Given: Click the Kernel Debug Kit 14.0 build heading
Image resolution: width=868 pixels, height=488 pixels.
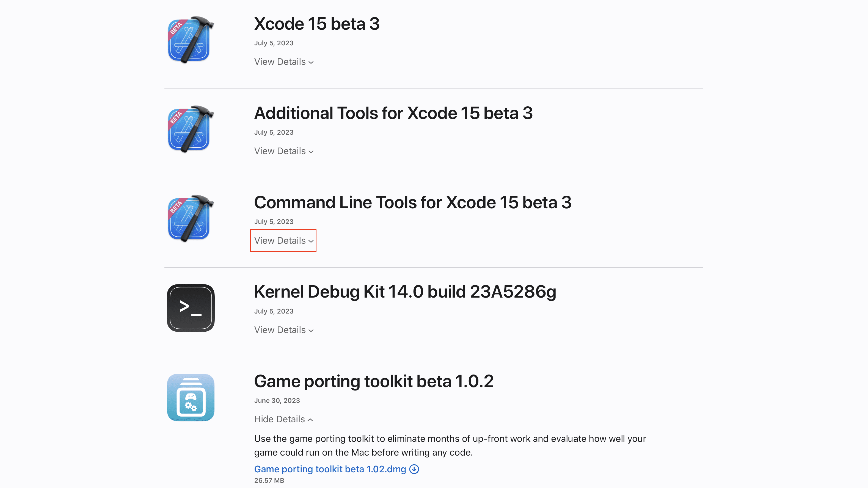Looking at the screenshot, I should [405, 292].
